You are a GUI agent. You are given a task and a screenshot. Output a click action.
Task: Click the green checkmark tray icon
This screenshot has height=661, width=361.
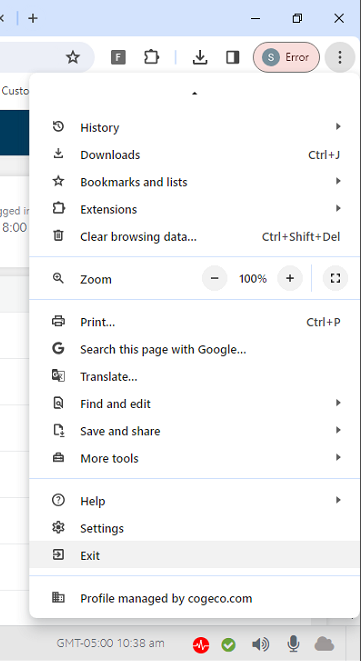pos(228,645)
